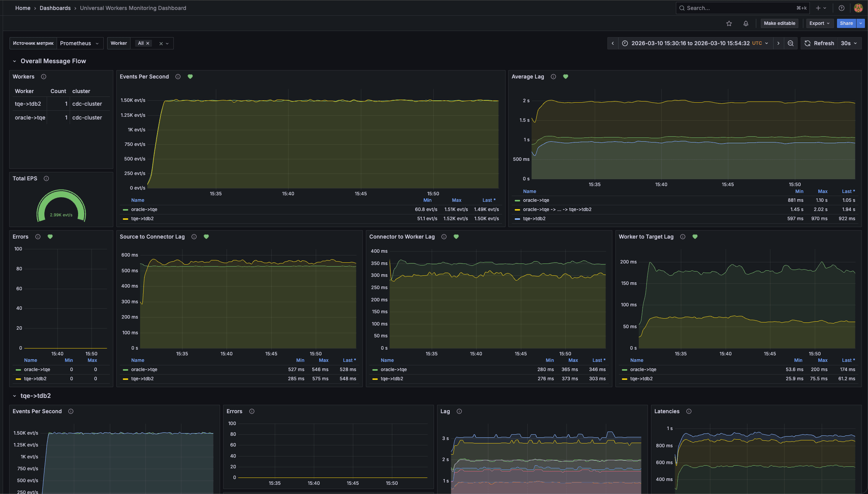Show info for Source to Connector Lag
Screen dimensions: 868x494
[194, 237]
